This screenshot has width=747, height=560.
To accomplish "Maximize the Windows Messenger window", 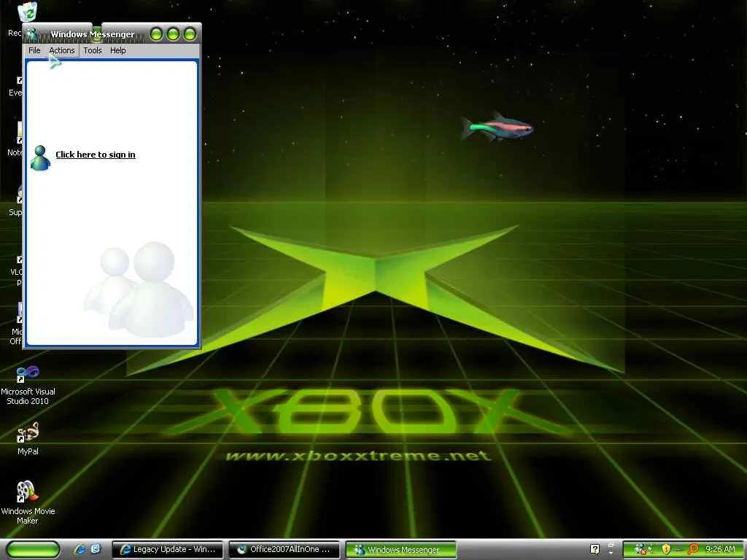I will pyautogui.click(x=173, y=34).
